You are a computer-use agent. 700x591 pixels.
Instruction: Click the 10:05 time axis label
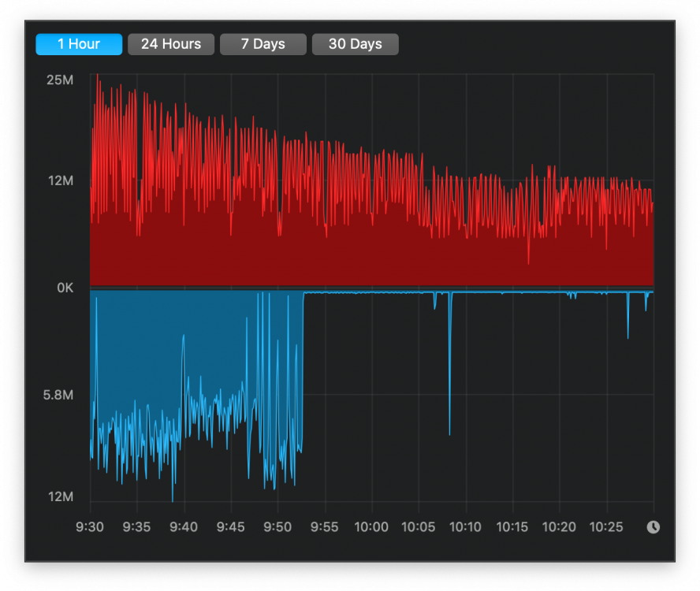pyautogui.click(x=419, y=527)
